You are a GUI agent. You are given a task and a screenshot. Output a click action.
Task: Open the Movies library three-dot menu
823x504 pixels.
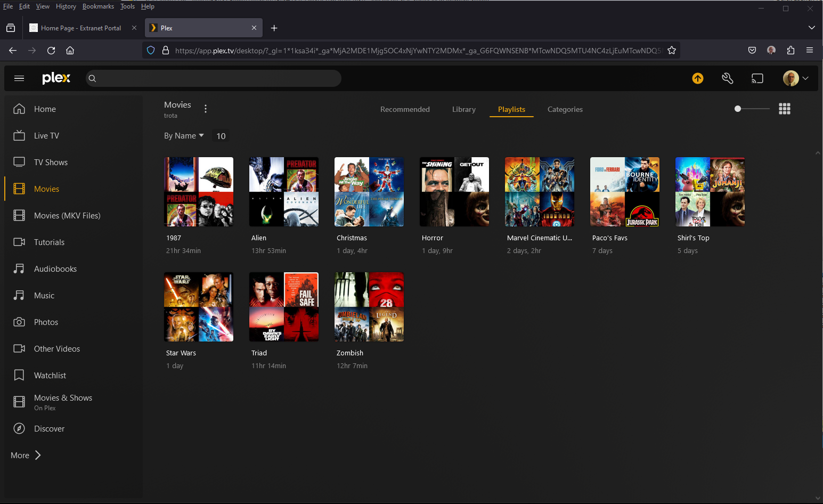click(x=206, y=109)
